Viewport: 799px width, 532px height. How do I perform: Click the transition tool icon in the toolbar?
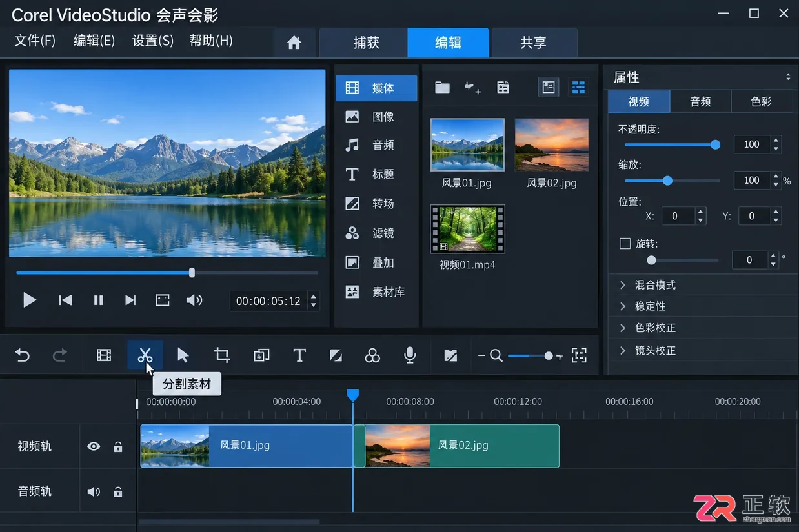336,355
